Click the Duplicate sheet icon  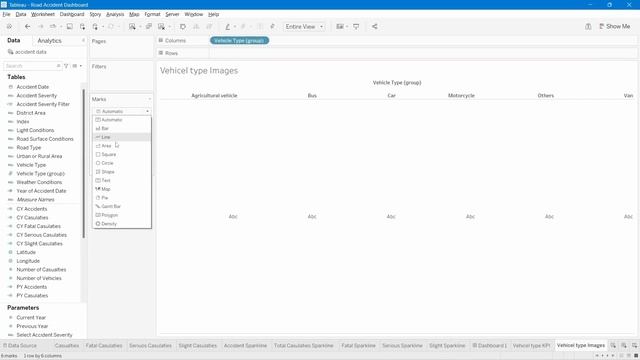pyautogui.click(x=149, y=27)
